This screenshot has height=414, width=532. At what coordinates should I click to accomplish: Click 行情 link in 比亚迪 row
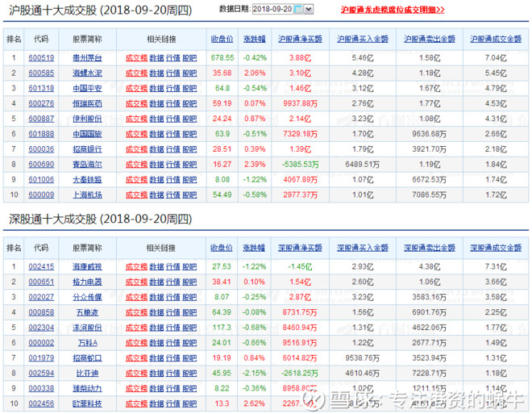[x=173, y=373]
